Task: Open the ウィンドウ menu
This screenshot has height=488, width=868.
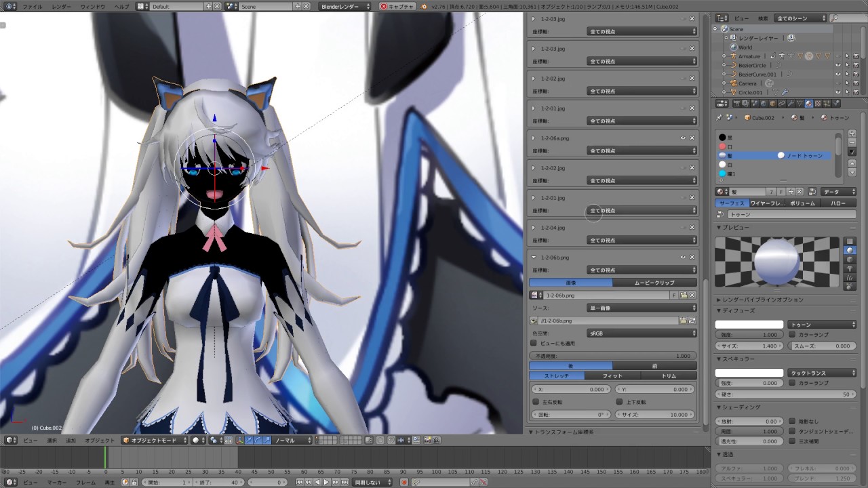Action: click(93, 6)
